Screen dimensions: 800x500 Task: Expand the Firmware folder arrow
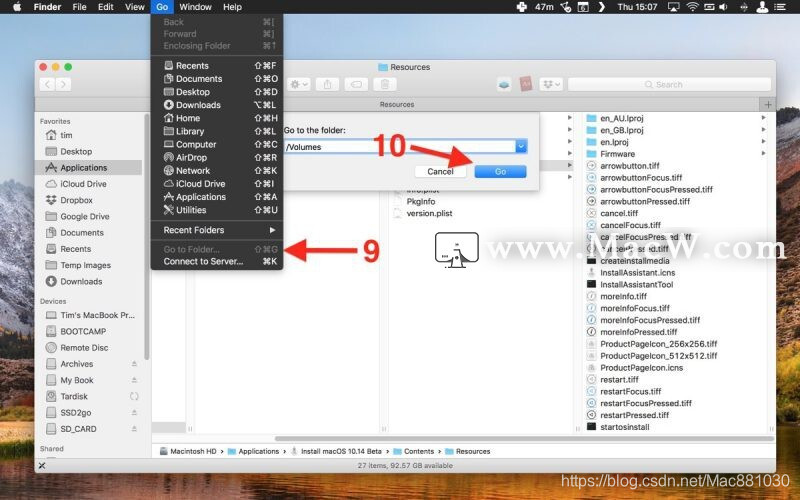[x=763, y=153]
